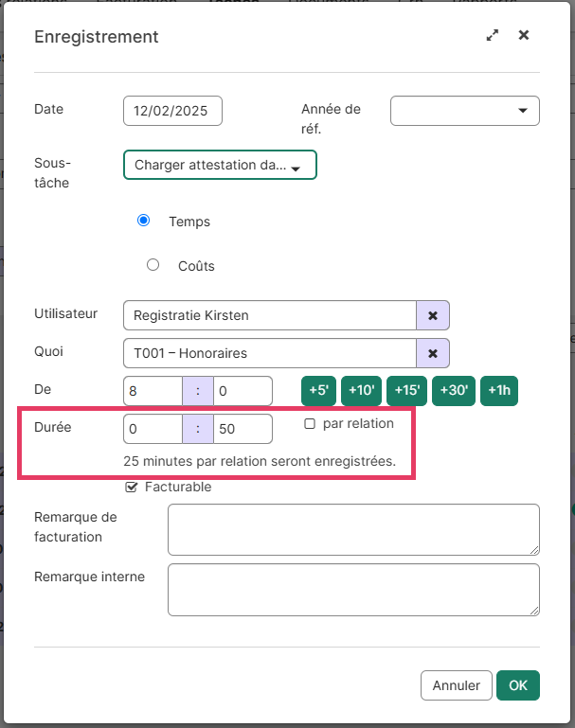Add one hour with +1h button
This screenshot has width=575, height=728.
click(x=499, y=391)
